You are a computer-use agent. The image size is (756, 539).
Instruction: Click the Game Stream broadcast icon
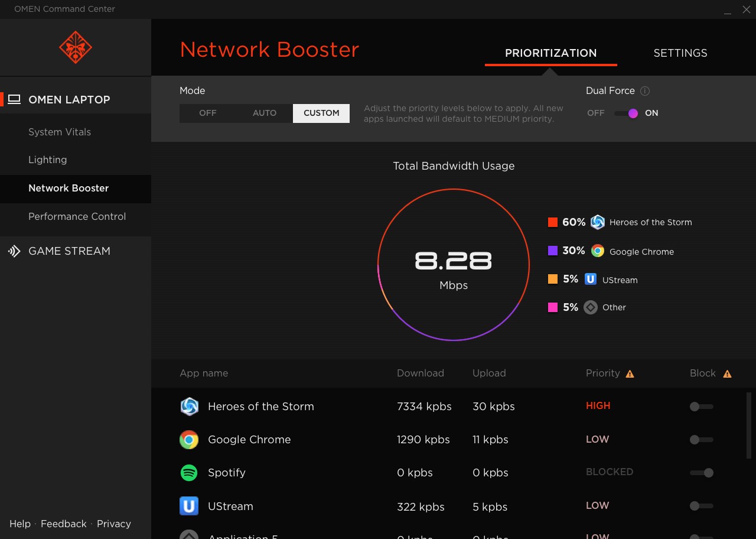14,251
